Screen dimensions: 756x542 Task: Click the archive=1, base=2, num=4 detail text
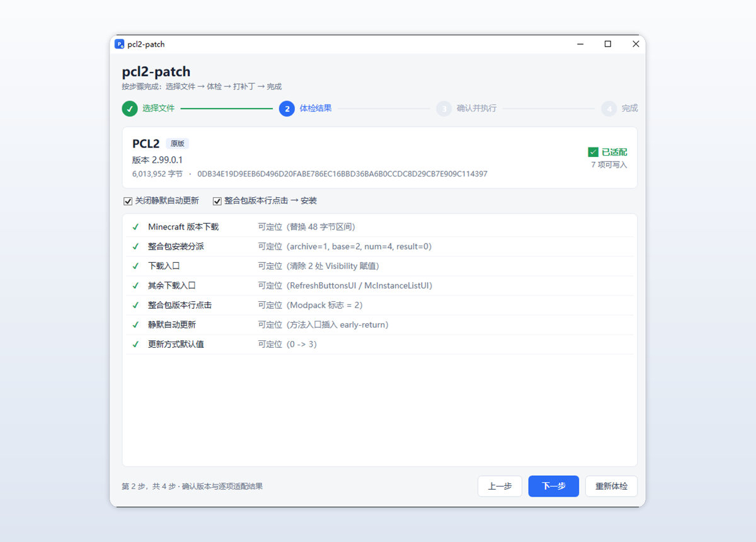[345, 246]
